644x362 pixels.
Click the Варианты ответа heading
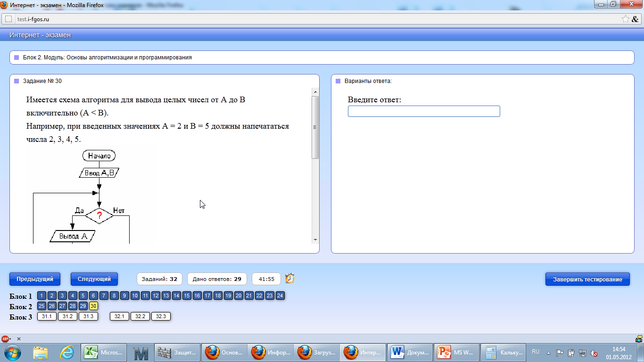coord(368,81)
